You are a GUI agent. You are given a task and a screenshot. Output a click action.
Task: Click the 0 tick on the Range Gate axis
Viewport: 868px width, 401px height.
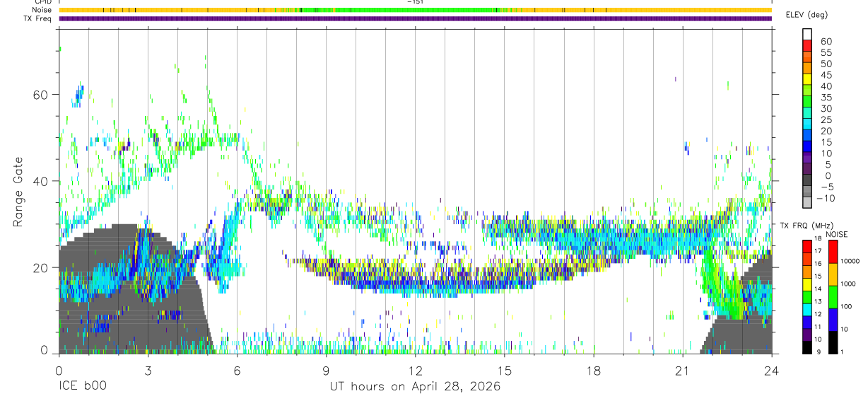[45, 350]
